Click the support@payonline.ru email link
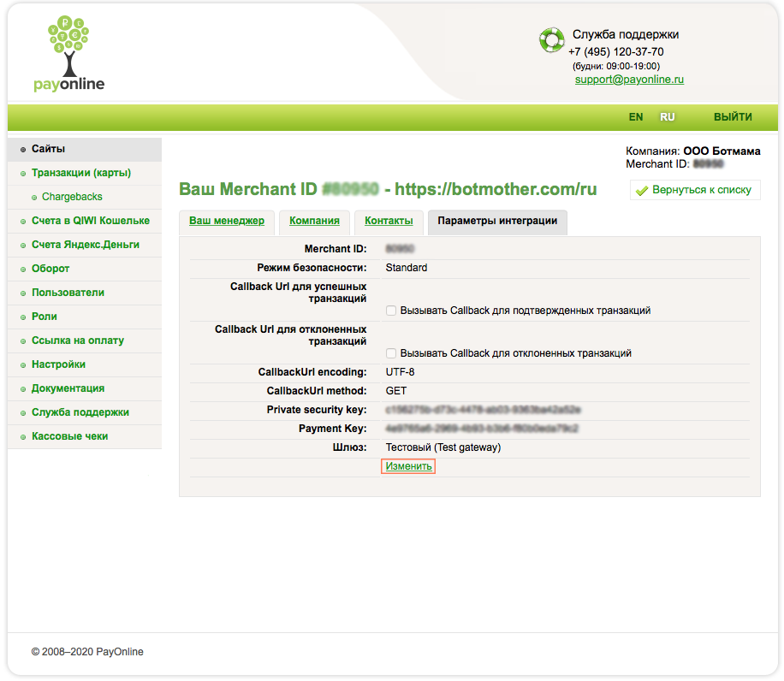Screen dimensions: 784x681 [x=629, y=80]
